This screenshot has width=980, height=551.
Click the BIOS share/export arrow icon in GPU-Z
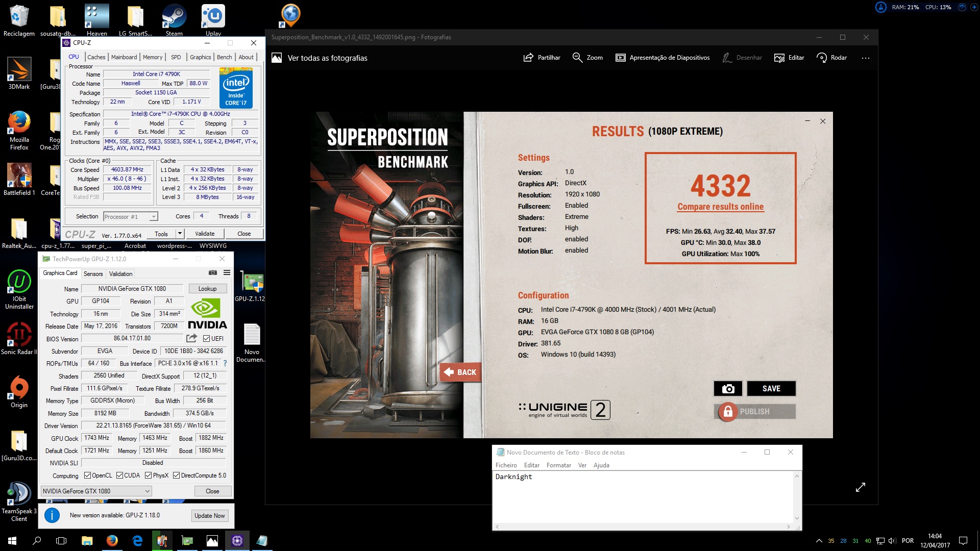[191, 338]
